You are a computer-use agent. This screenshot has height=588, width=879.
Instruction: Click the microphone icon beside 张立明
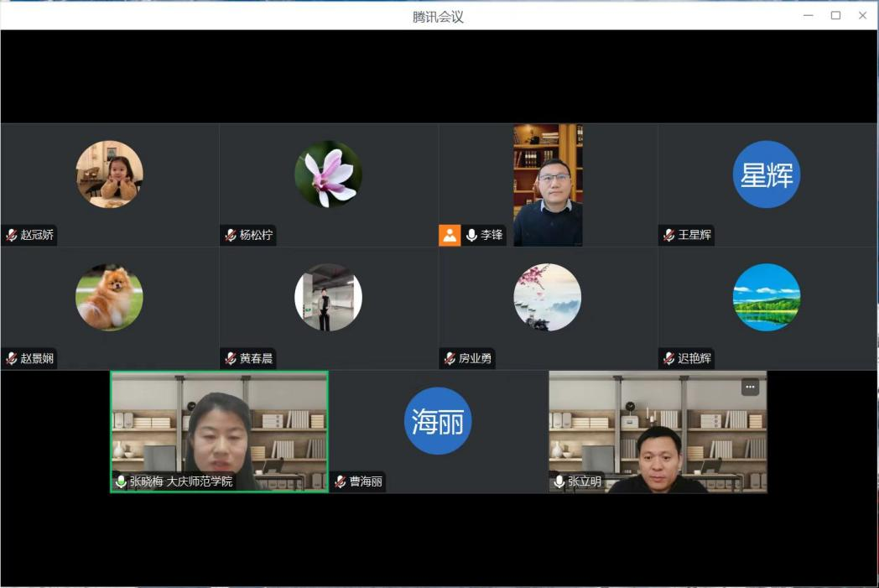(559, 481)
